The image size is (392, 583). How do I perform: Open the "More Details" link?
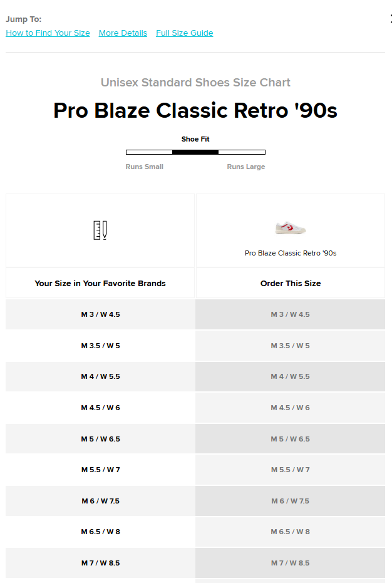click(x=123, y=33)
